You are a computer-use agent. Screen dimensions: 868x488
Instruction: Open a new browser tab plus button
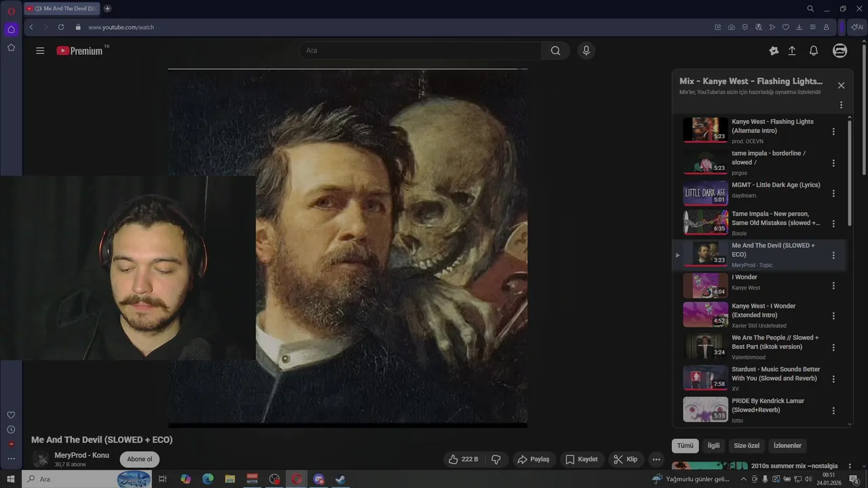click(x=107, y=9)
